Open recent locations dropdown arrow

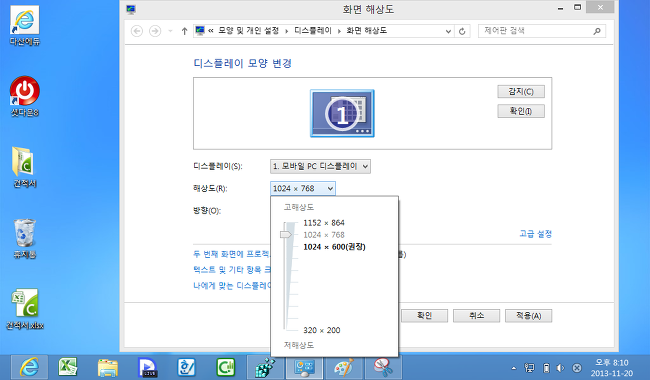[170, 31]
